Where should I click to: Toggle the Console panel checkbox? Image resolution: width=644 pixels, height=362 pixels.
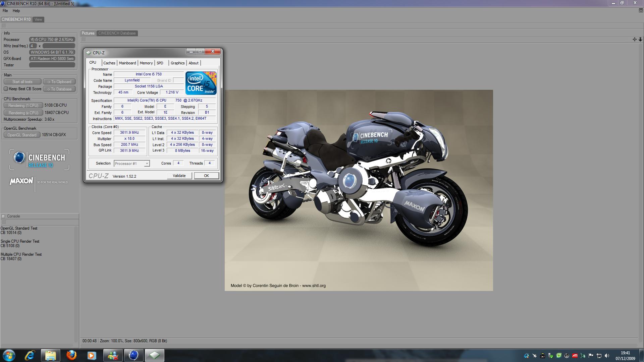point(3,216)
